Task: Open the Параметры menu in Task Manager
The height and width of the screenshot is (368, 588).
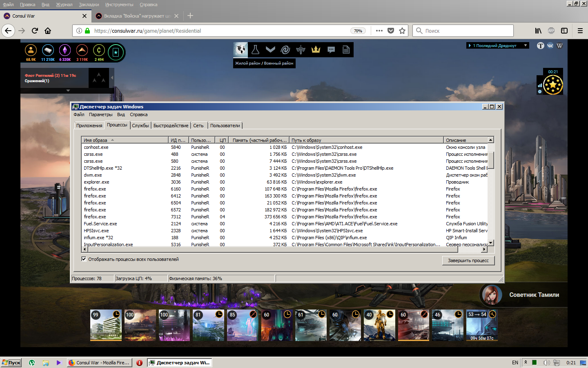Action: [100, 114]
